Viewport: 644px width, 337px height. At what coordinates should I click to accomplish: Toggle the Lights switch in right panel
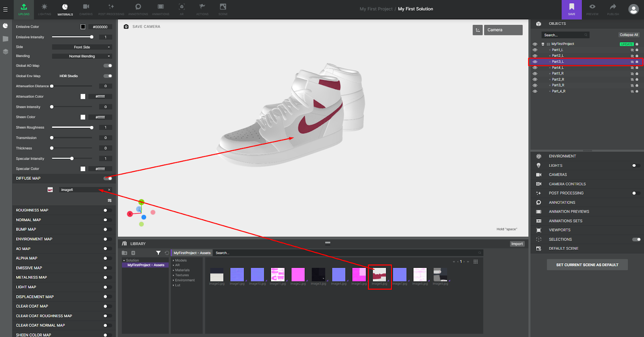coord(636,166)
